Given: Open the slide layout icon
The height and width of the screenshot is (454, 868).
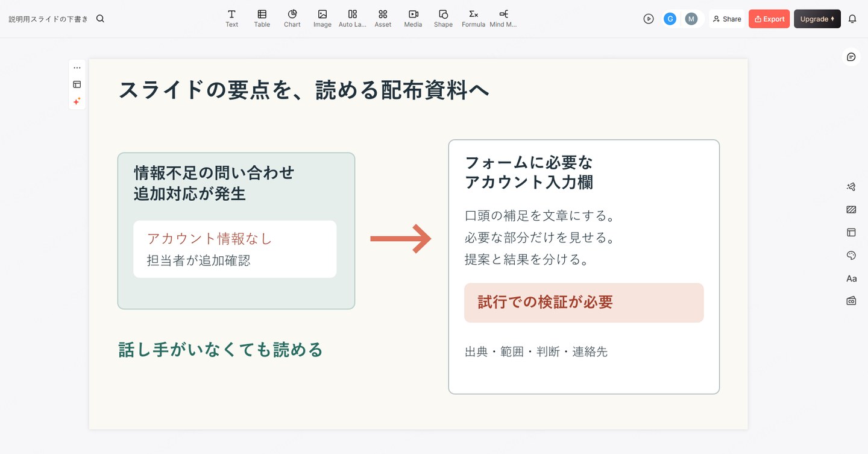Looking at the screenshot, I should (77, 84).
